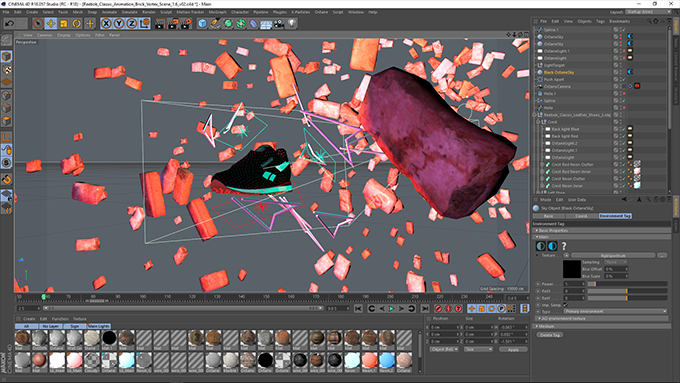Click Black OctaneSky environment tag icon
680x383 pixels.
point(630,72)
